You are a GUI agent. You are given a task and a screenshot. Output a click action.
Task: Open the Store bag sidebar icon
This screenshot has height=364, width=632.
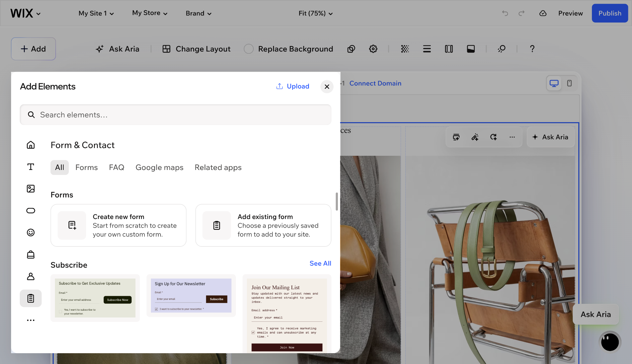click(31, 254)
